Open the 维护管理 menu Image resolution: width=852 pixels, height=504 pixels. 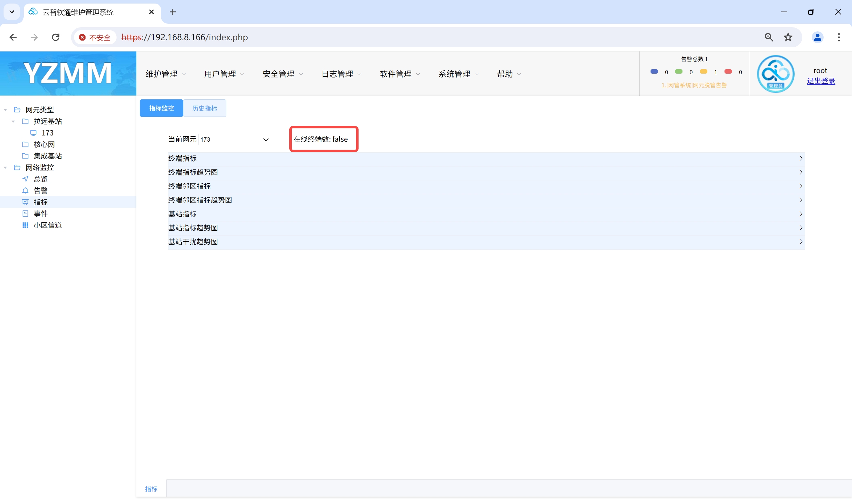coord(166,74)
